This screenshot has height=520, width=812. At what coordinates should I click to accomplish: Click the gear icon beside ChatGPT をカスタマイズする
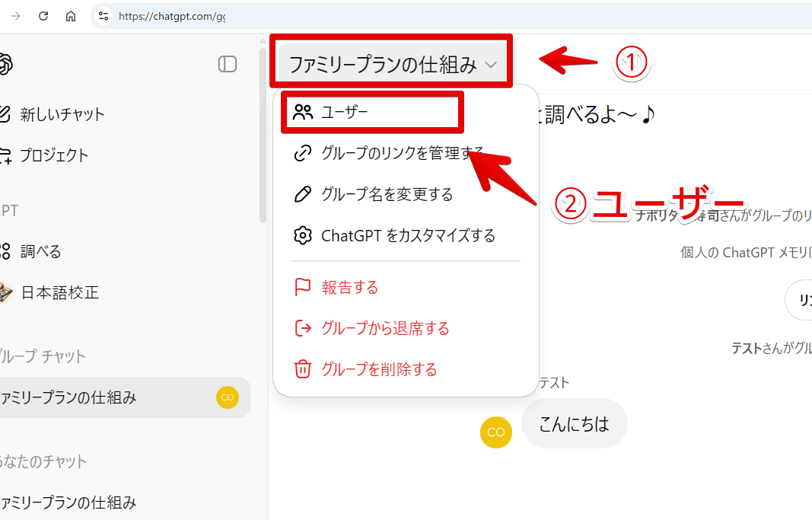(303, 236)
